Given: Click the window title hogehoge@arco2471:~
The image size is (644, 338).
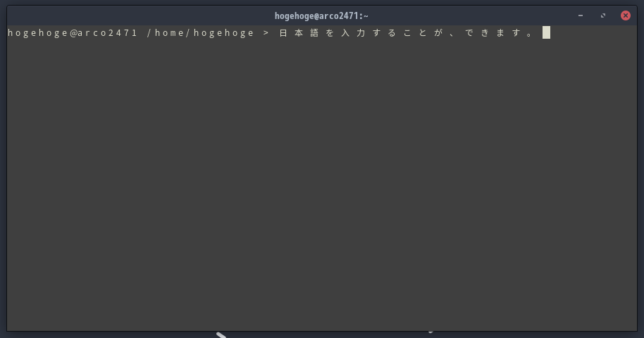Looking at the screenshot, I should pos(321,16).
